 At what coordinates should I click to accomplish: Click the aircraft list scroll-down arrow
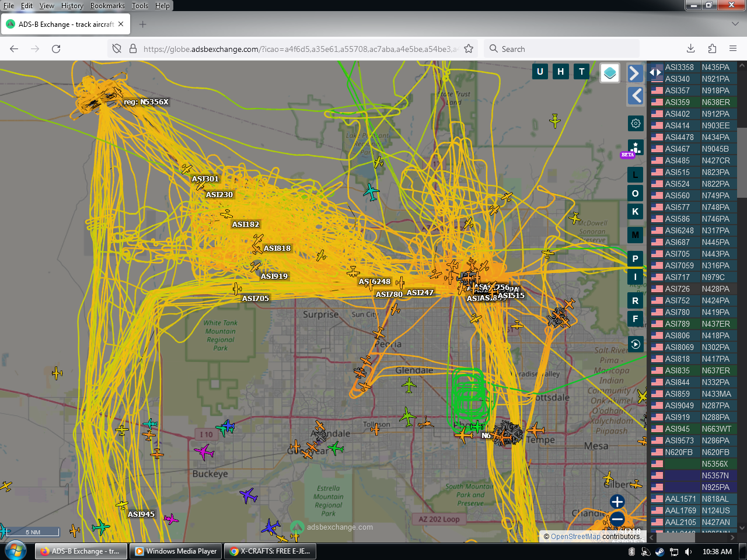pos(742,528)
